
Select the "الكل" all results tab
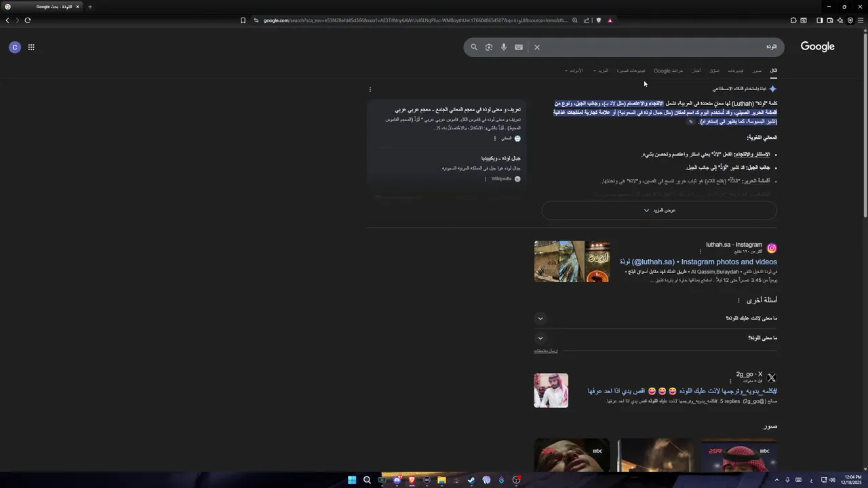point(773,70)
